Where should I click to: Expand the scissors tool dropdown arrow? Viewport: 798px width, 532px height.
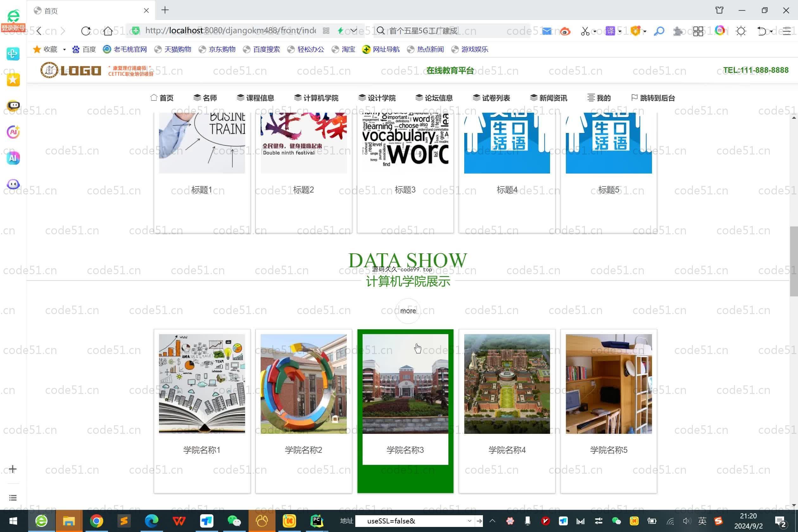pyautogui.click(x=595, y=32)
